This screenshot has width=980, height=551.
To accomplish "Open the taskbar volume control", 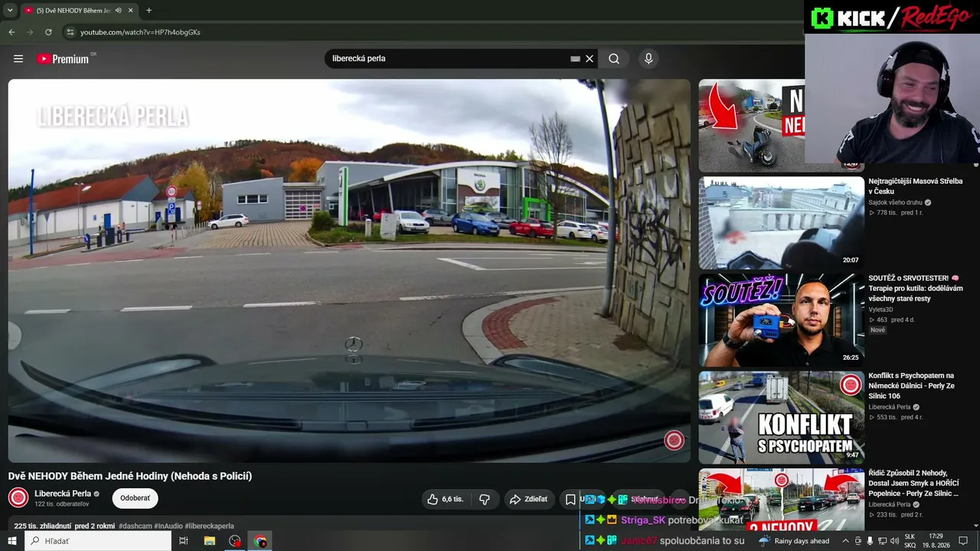I will coord(895,541).
